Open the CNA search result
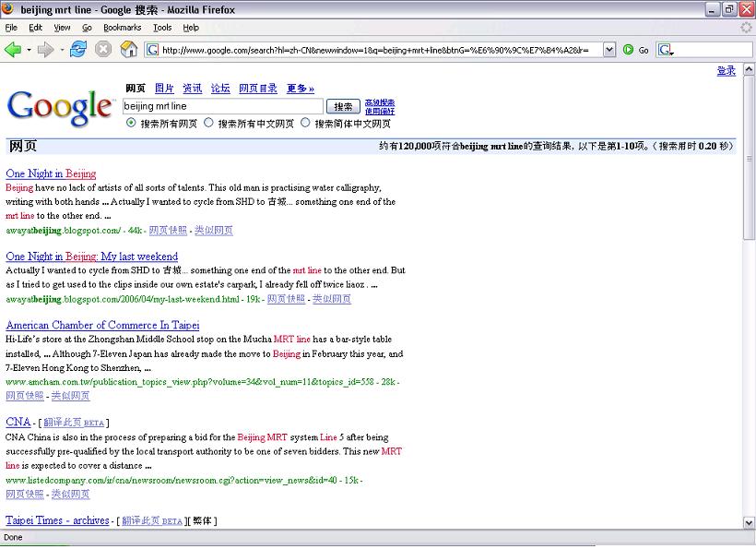The height and width of the screenshot is (549, 756). click(x=18, y=422)
